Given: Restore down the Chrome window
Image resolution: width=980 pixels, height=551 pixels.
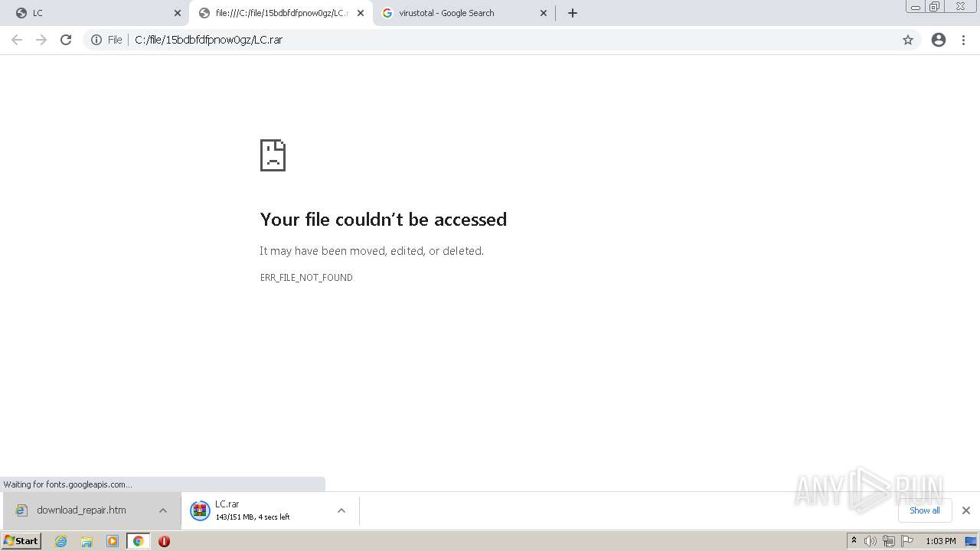Looking at the screenshot, I should point(935,7).
